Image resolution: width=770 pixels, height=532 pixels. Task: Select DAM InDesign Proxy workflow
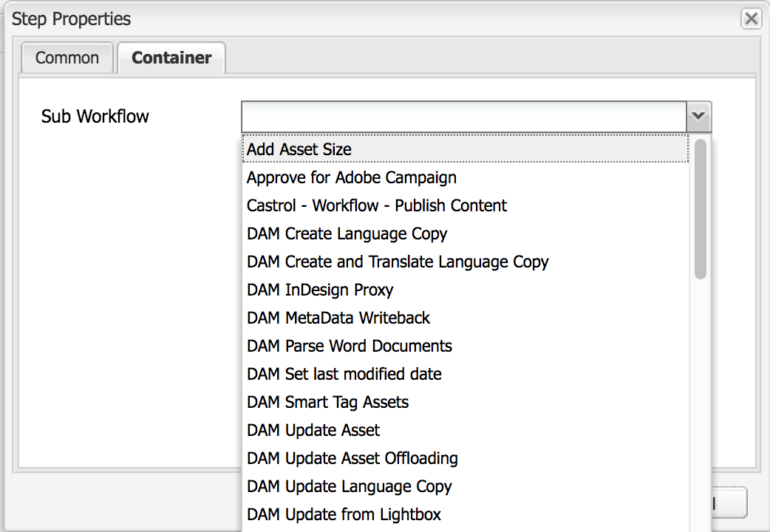click(465, 290)
